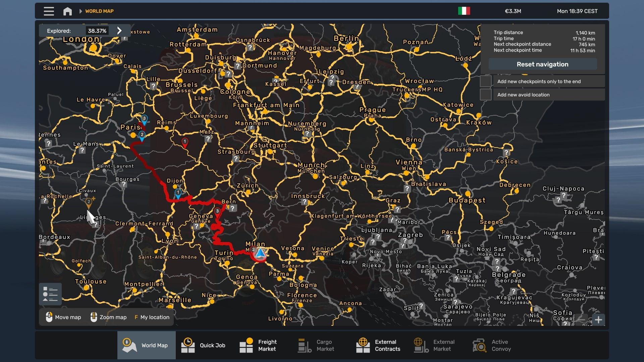Open the hamburger main menu
Viewport: 644px width, 362px height.
tap(49, 11)
